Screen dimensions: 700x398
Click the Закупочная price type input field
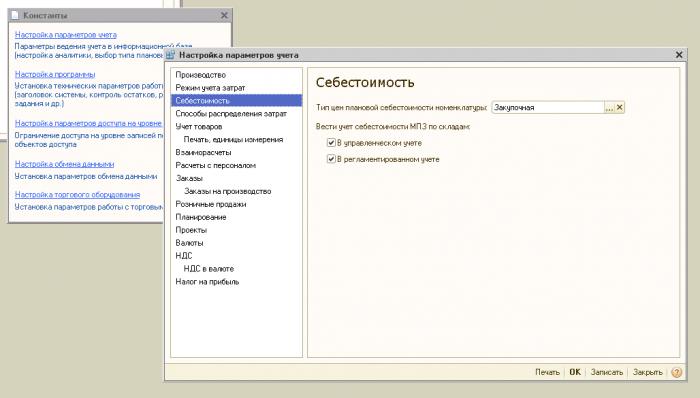(x=548, y=107)
